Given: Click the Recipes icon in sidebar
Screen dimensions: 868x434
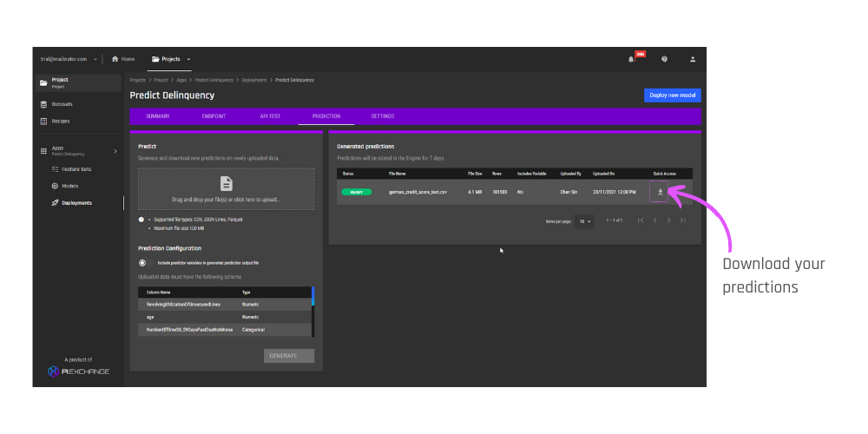Looking at the screenshot, I should (x=43, y=121).
